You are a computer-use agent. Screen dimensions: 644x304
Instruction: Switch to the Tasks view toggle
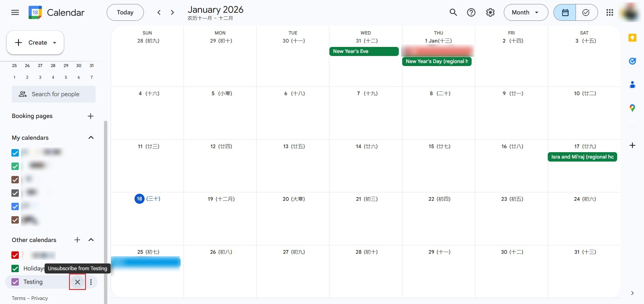(586, 12)
